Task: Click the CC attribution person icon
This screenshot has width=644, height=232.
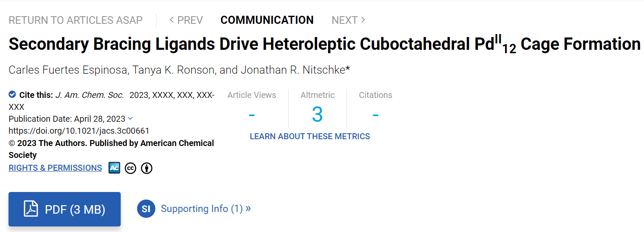Action: click(x=147, y=168)
